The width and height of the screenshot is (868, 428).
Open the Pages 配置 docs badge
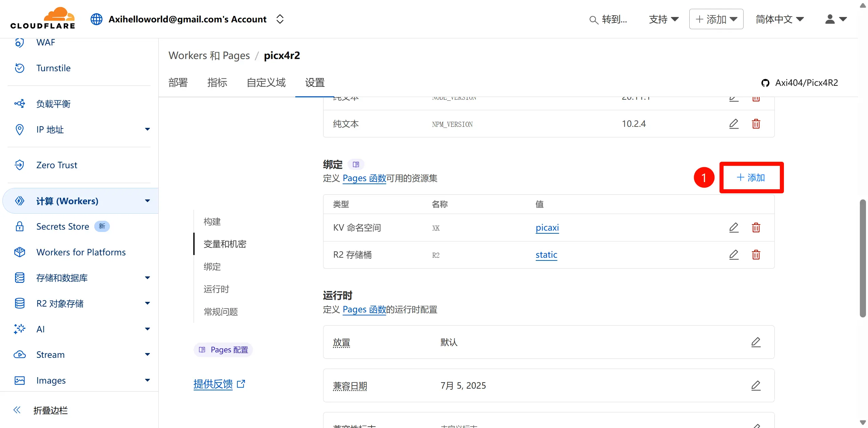pos(223,350)
